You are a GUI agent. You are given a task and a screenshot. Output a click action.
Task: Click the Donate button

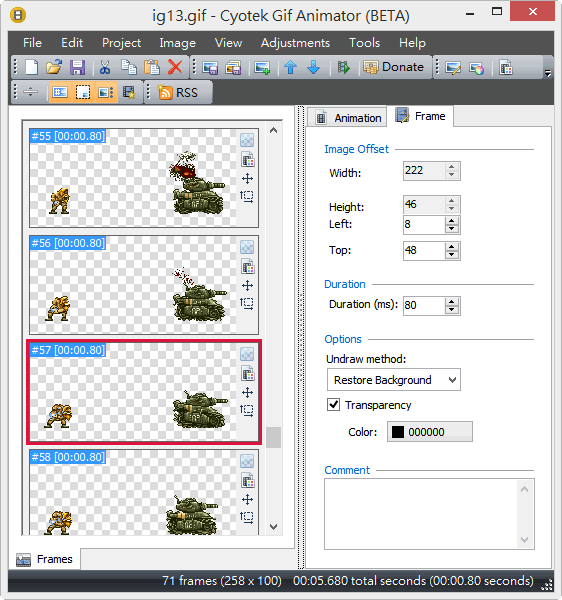click(x=393, y=67)
